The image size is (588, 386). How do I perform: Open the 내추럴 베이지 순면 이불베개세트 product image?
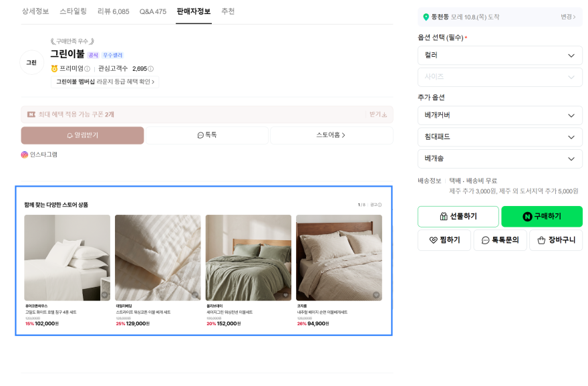[339, 258]
